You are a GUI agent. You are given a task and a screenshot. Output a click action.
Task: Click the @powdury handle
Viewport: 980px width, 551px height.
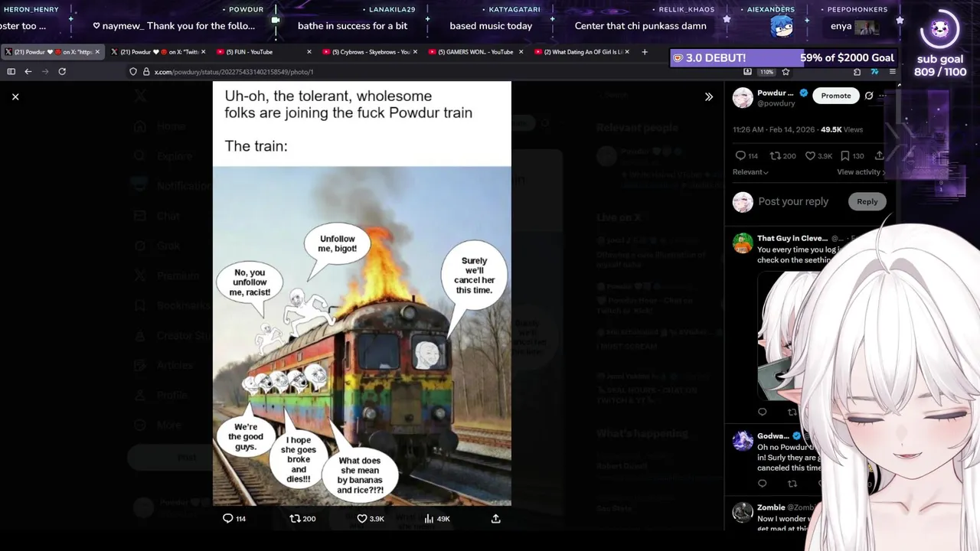(776, 103)
